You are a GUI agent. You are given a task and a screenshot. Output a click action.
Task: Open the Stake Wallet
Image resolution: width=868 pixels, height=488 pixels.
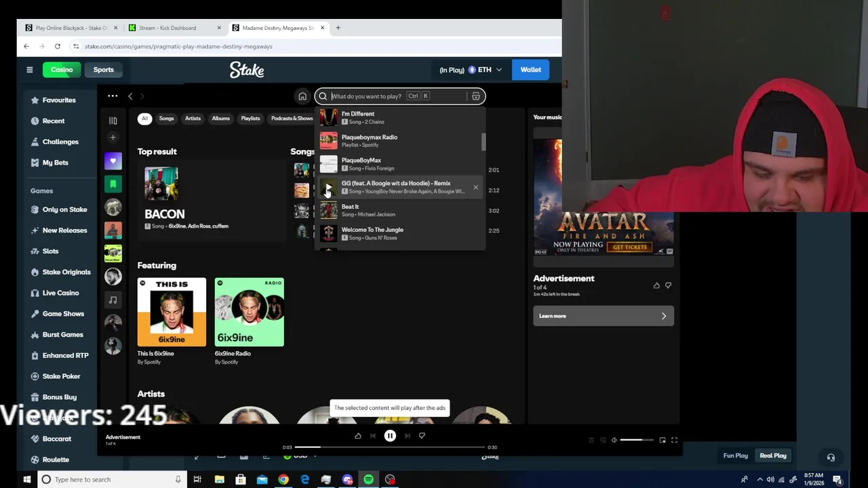point(530,70)
